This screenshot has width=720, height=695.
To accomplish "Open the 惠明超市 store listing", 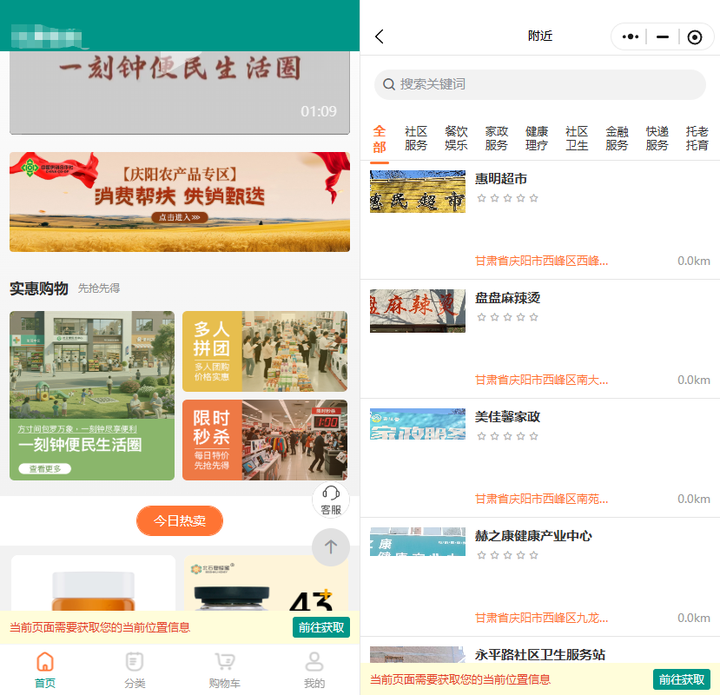I will (540, 220).
